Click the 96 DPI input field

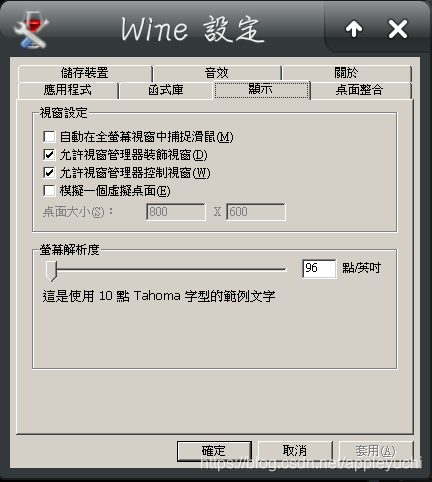tap(319, 269)
